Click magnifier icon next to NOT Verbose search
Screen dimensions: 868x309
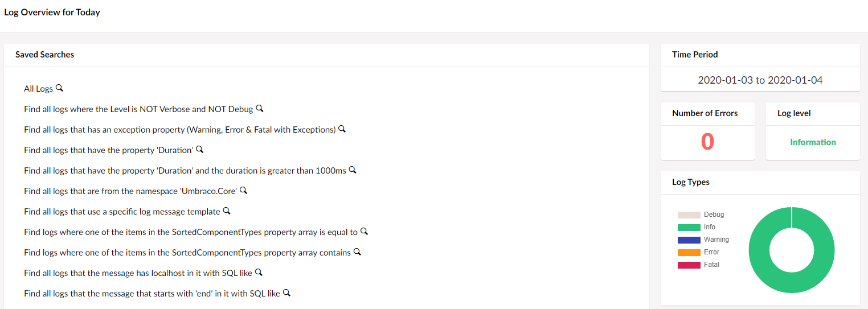(260, 109)
